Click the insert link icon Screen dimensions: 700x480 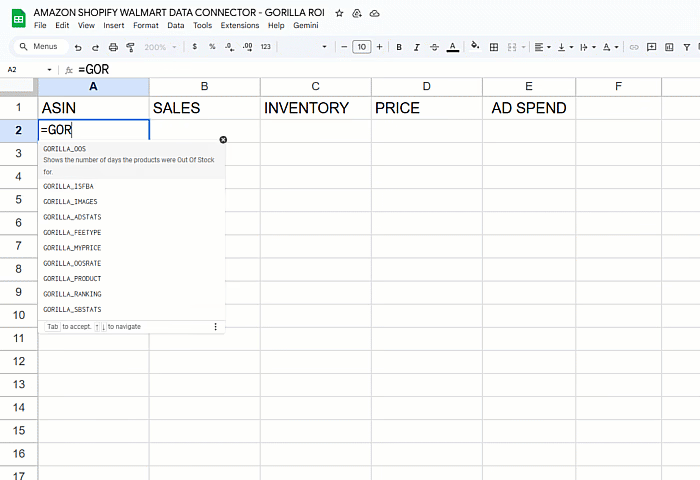634,47
